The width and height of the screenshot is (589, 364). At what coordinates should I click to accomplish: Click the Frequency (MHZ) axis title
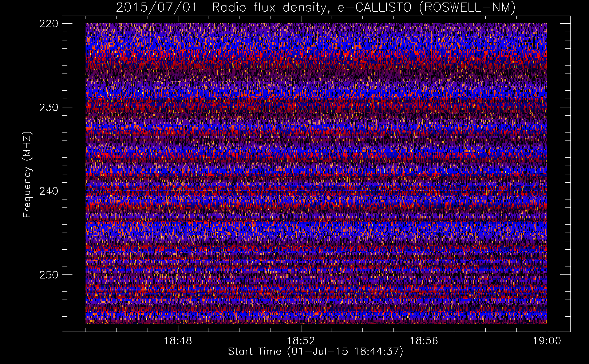pyautogui.click(x=27, y=175)
